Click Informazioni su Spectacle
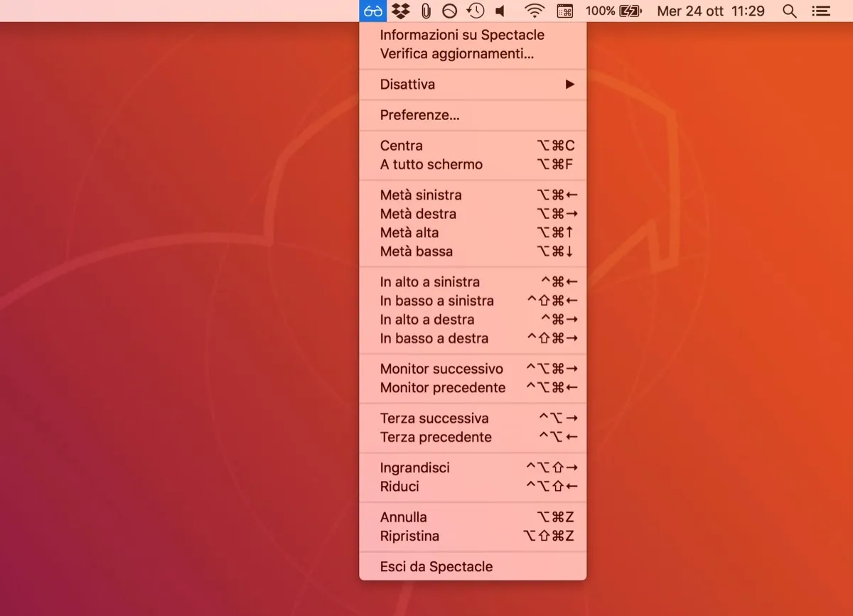This screenshot has height=616, width=853. pyautogui.click(x=462, y=34)
